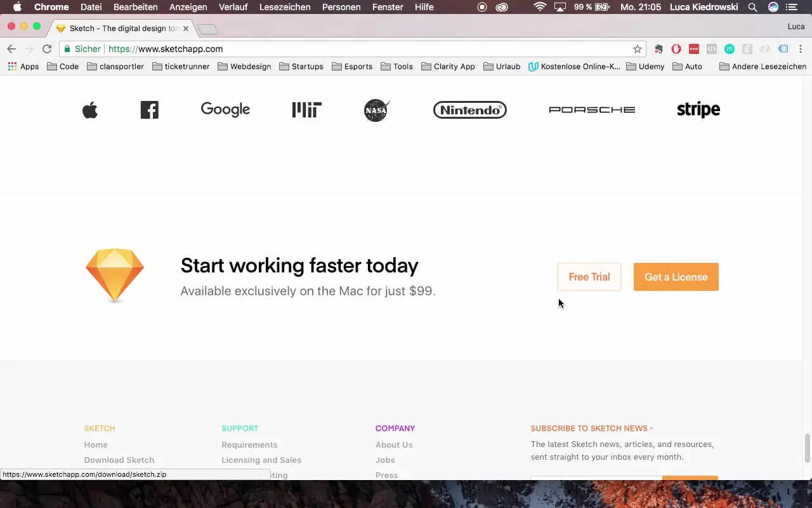Open the Udemy bookmarks folder
This screenshot has width=812, height=508.
click(x=645, y=66)
